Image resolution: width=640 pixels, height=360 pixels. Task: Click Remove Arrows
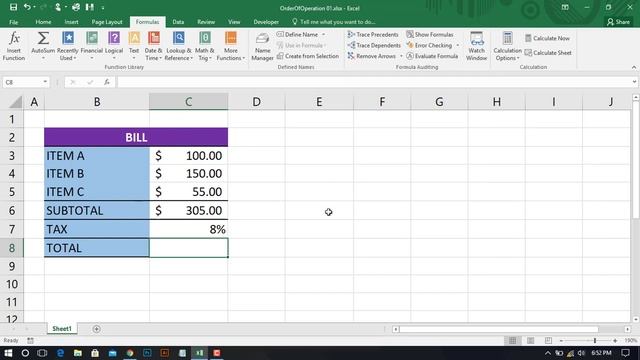coord(372,56)
